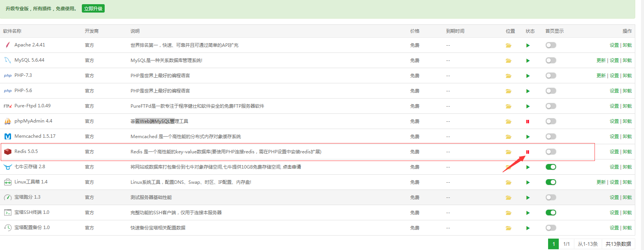The height and width of the screenshot is (250, 644).
Task: Click the phpMyAdmin stopped status pause icon
Action: click(528, 121)
